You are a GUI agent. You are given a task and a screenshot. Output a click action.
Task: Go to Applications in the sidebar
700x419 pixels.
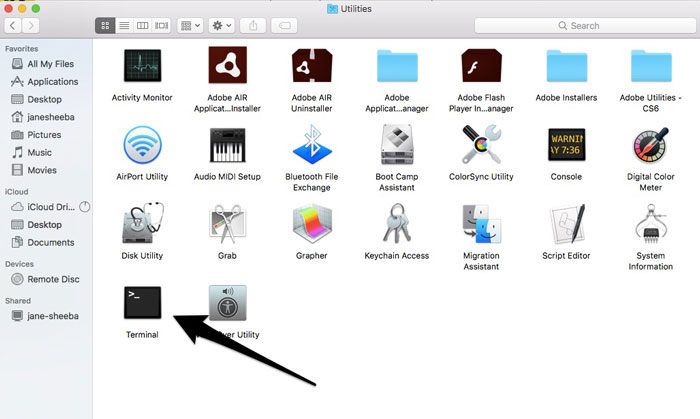coord(52,82)
